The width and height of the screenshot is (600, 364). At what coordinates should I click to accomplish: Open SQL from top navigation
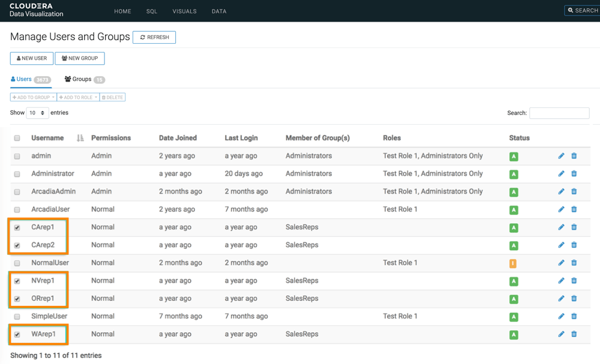(x=151, y=11)
